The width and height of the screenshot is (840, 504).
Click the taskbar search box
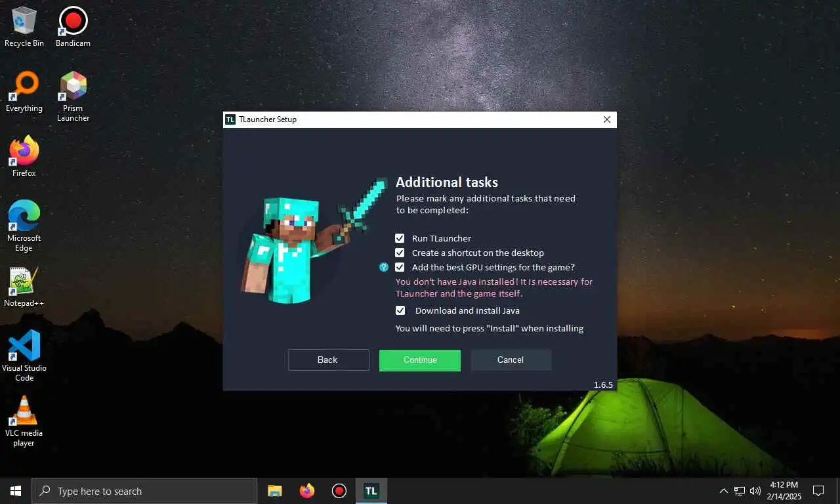pyautogui.click(x=144, y=491)
